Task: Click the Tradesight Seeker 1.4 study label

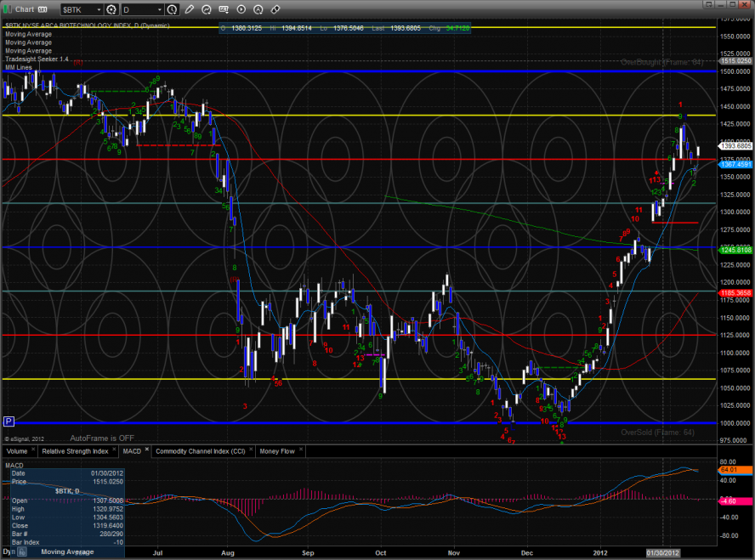Action: pos(37,59)
